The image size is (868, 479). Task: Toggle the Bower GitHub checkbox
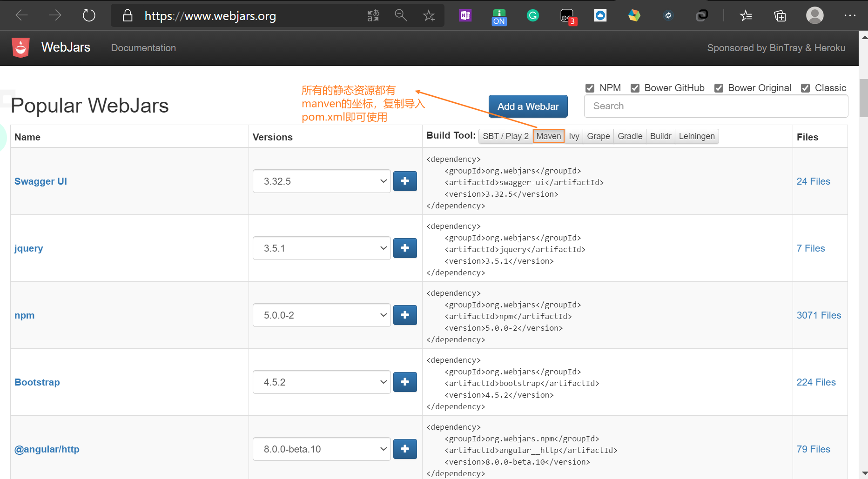(635, 88)
